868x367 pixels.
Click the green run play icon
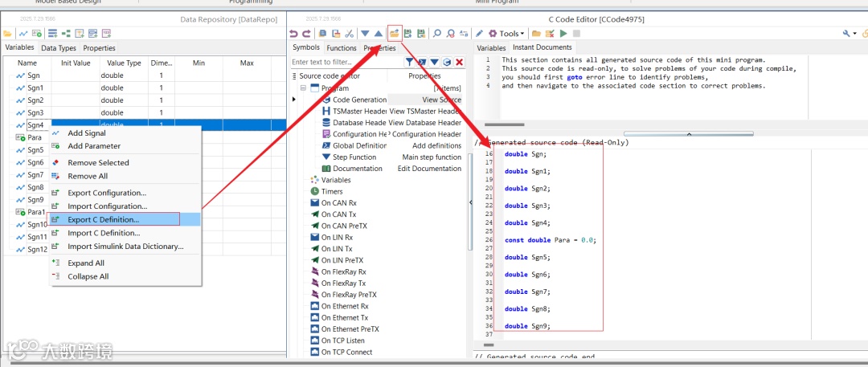coord(563,34)
